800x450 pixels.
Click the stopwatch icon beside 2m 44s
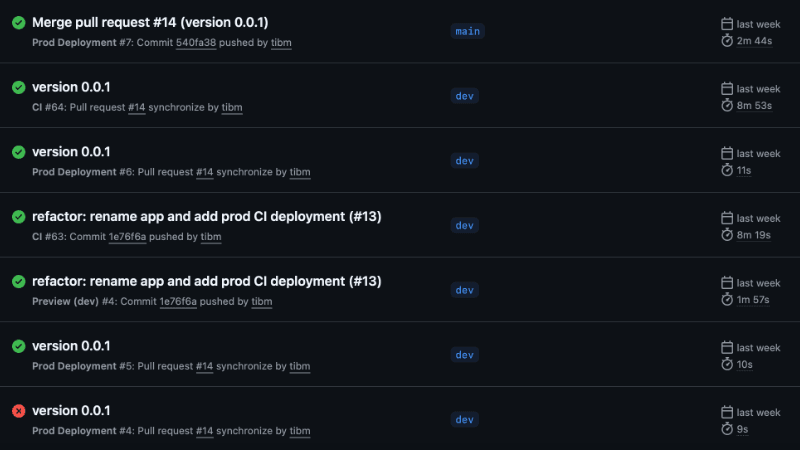727,40
